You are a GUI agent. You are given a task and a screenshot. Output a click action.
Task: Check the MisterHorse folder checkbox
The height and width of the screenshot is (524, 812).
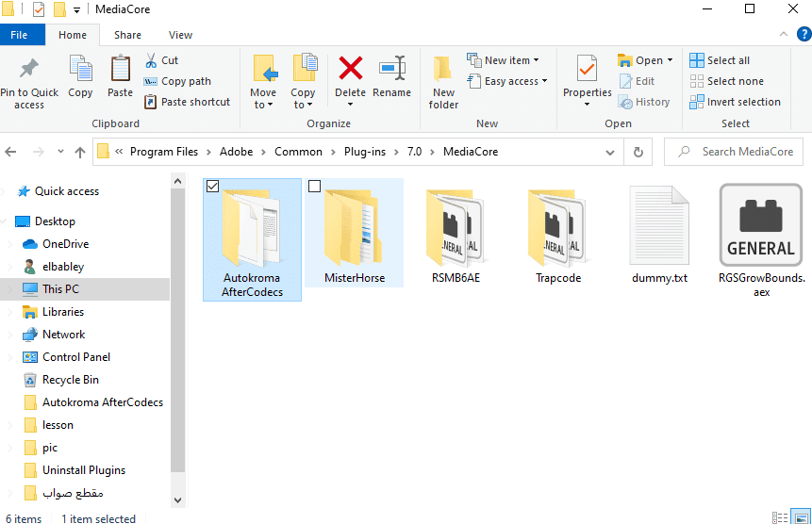tap(314, 187)
